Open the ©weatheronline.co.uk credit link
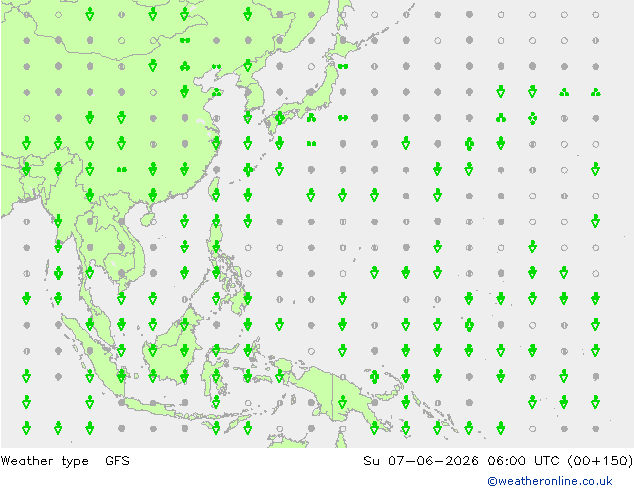This screenshot has width=634, height=490. pos(550,481)
